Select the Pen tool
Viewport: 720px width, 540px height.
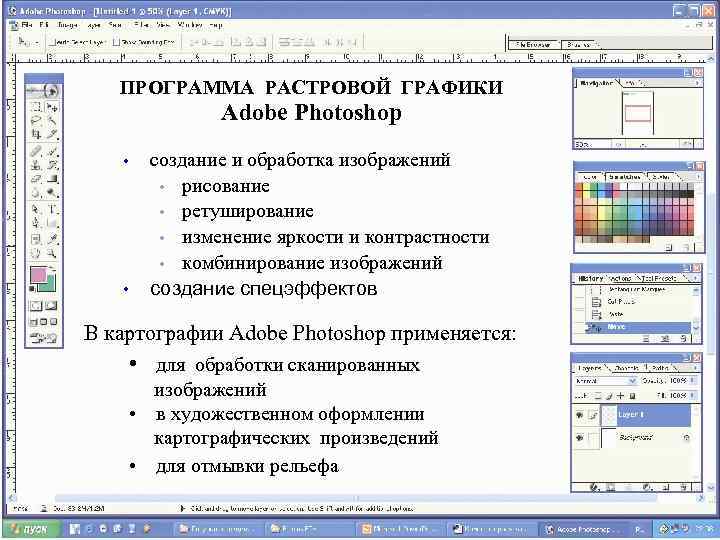(36, 223)
